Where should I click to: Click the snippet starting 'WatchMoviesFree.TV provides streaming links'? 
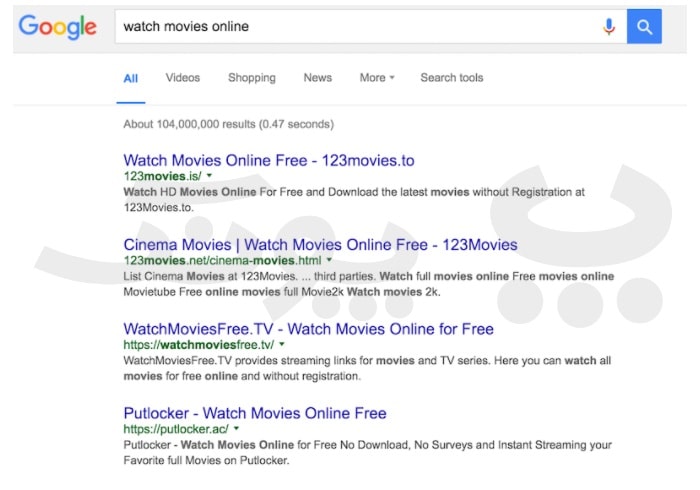pos(367,368)
